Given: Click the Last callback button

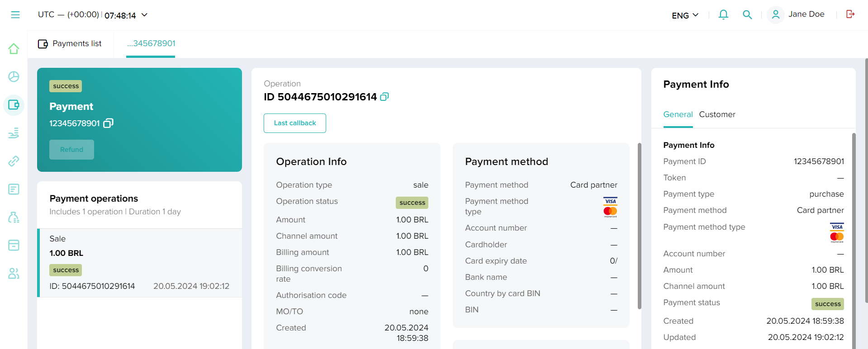Looking at the screenshot, I should [x=295, y=123].
